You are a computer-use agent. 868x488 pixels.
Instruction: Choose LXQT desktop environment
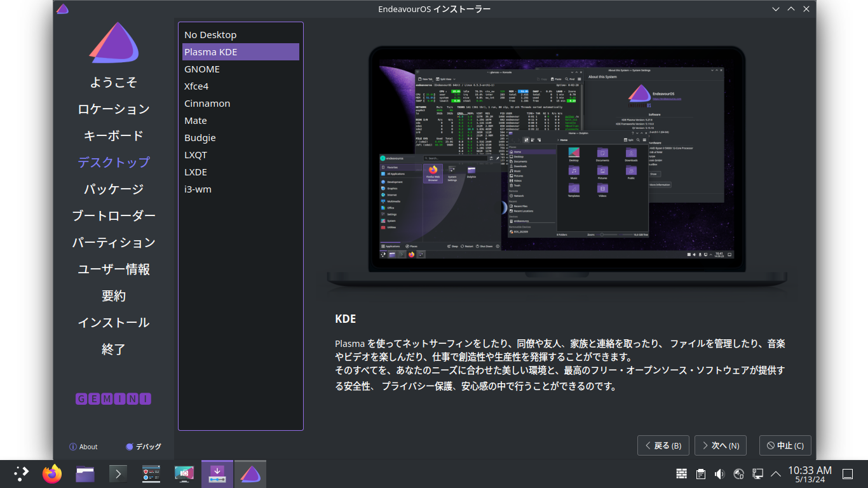click(240, 155)
